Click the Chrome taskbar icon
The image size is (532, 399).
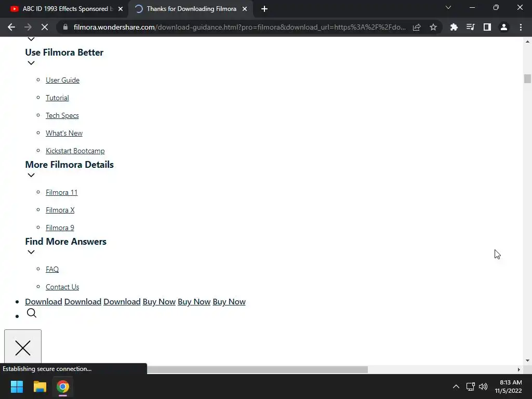click(x=63, y=387)
